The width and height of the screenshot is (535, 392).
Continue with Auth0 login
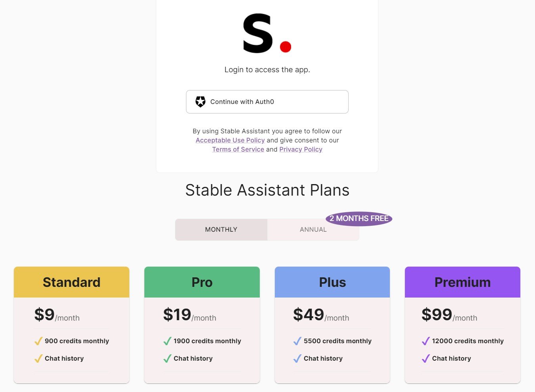(x=267, y=102)
